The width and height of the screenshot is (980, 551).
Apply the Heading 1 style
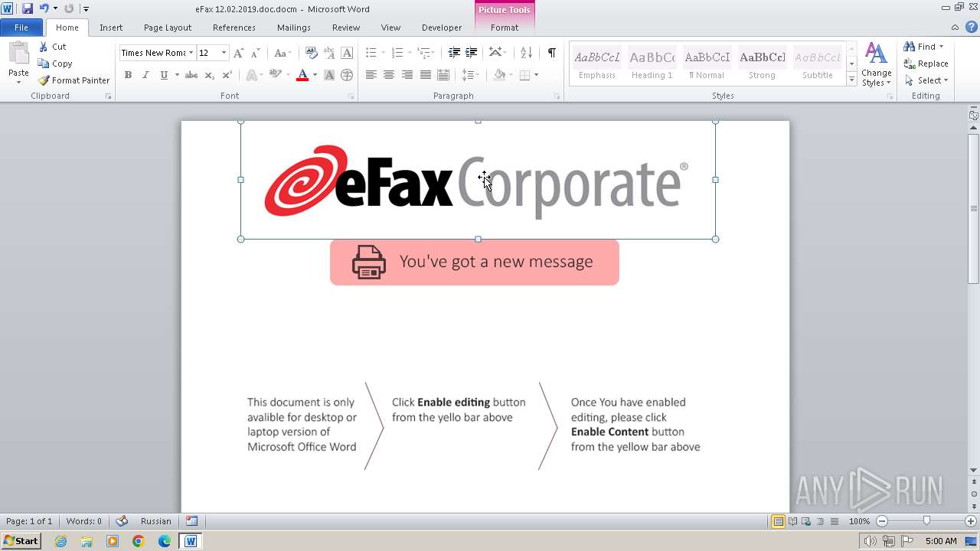click(652, 64)
